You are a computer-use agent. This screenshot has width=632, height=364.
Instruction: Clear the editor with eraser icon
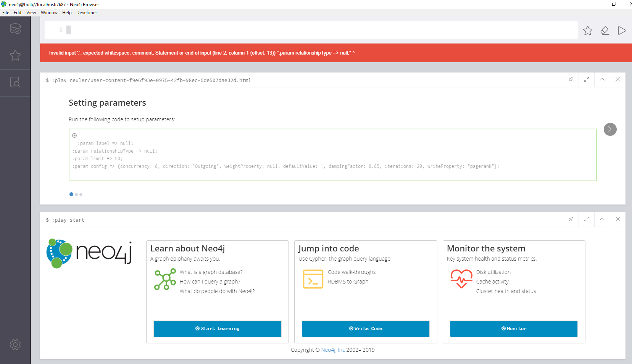click(x=605, y=31)
